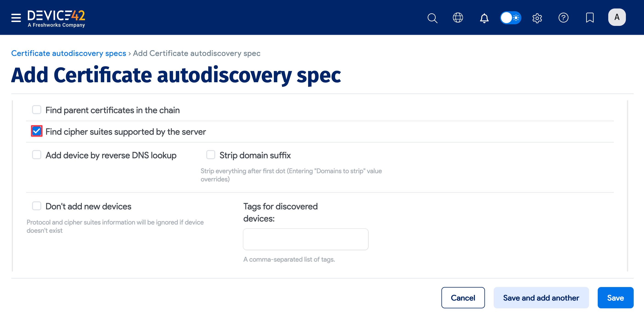Open the user avatar menu
This screenshot has height=312, width=644.
pyautogui.click(x=617, y=17)
